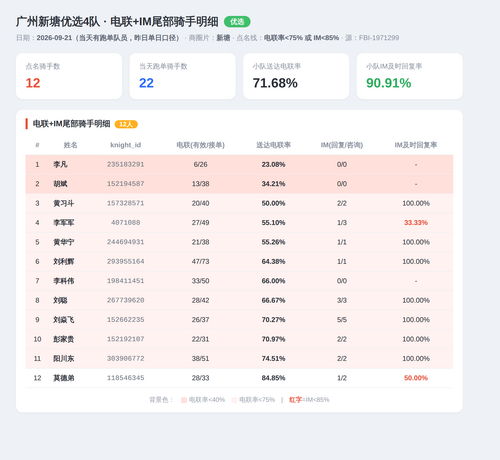Click the green 优选 badge beside the title
The image size is (500, 460).
point(237,22)
